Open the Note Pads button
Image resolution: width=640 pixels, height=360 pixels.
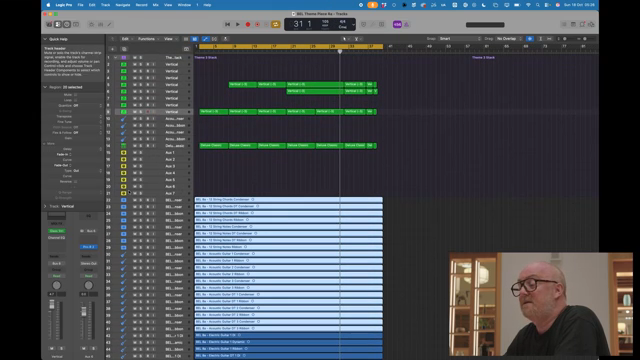pos(573,24)
